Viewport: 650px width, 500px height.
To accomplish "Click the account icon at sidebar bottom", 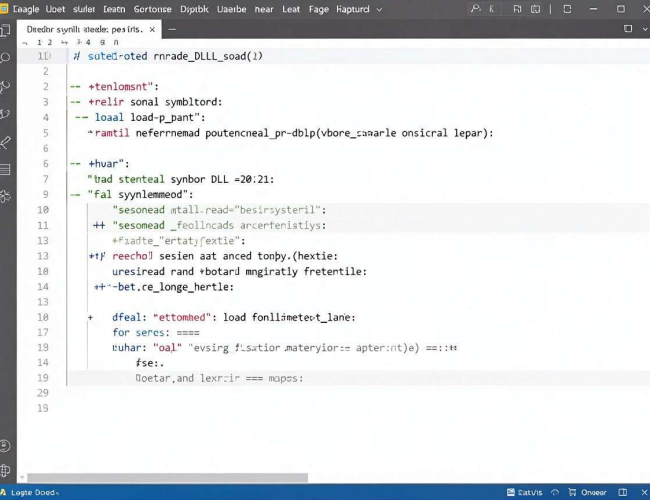I will 5,446.
